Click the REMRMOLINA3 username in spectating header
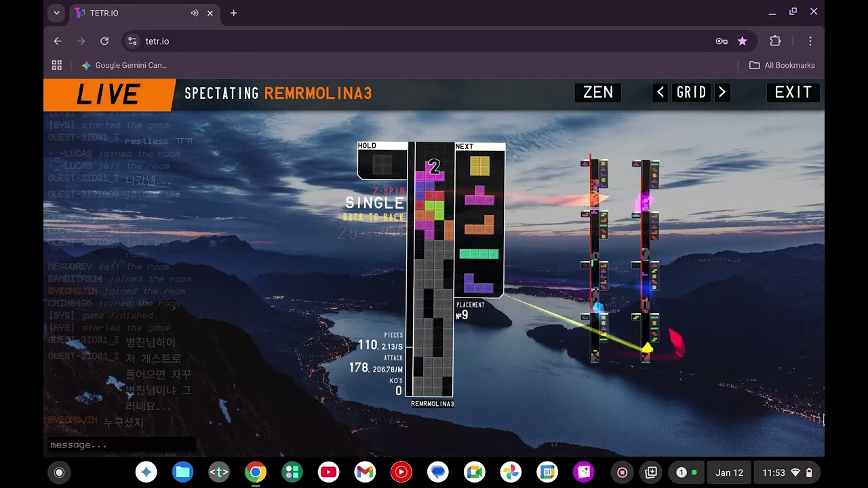Viewport: 868px width, 488px height. (318, 94)
